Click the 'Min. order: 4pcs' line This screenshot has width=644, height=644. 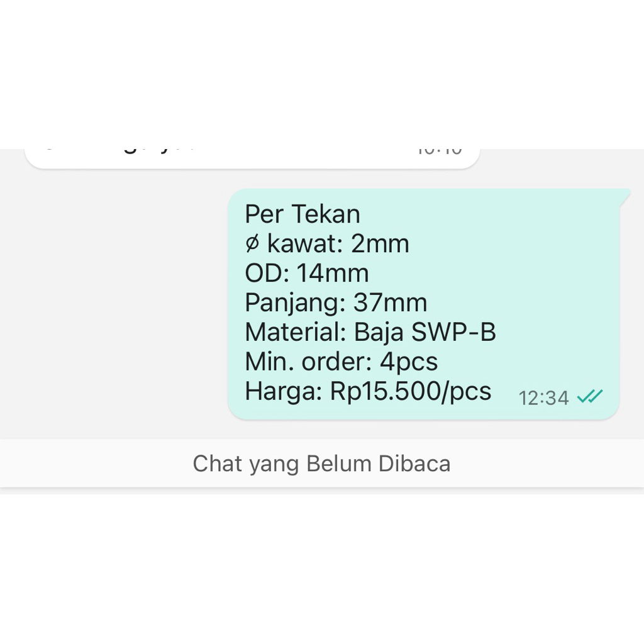[x=341, y=361]
